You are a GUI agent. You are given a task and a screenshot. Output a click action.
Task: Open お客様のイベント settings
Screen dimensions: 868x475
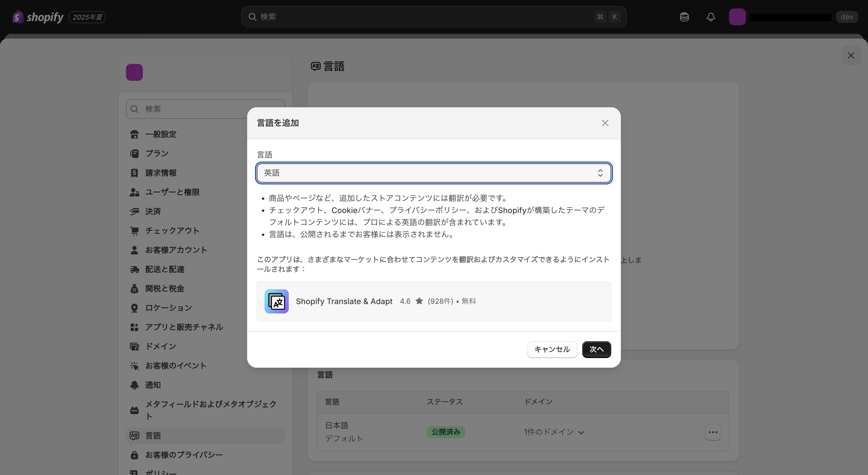click(x=205, y=366)
